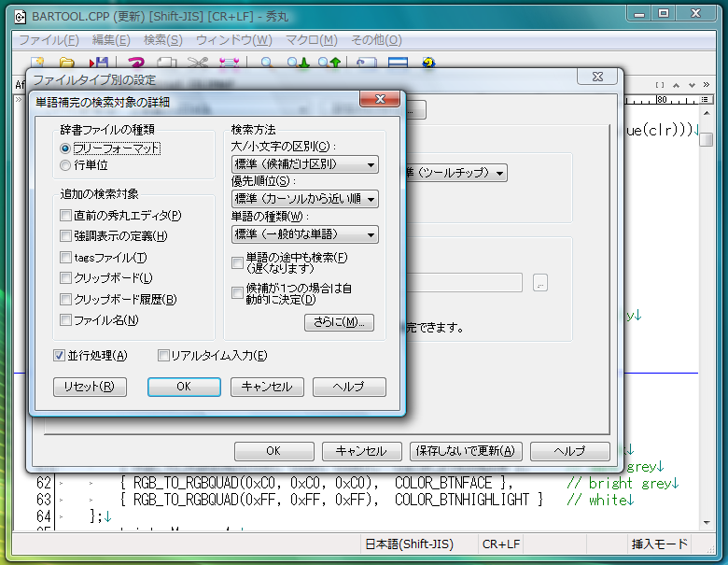Enable the tagsファイル checkbox
The image size is (728, 565).
(65, 257)
